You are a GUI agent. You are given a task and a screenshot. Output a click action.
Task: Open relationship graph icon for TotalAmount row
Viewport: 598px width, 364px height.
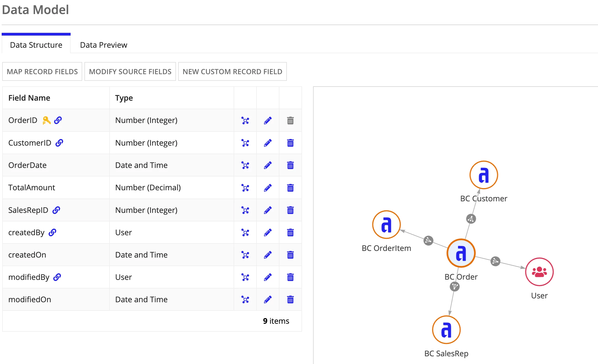[x=245, y=188]
